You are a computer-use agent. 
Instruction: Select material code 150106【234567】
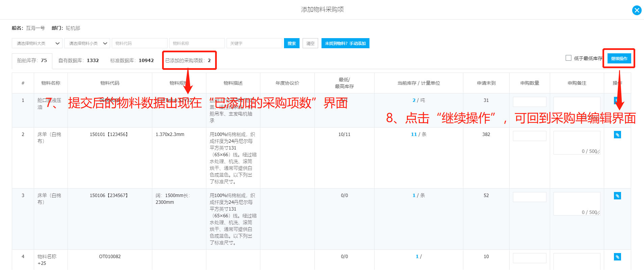pyautogui.click(x=110, y=195)
